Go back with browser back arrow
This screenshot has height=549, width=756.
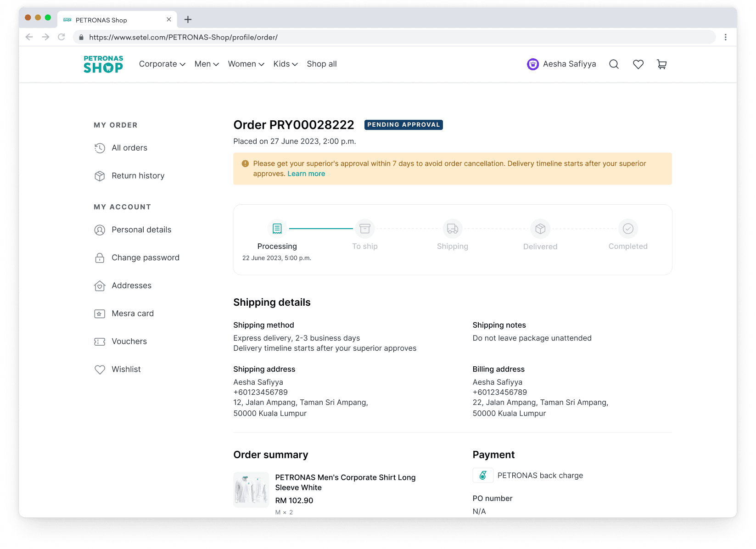[29, 37]
